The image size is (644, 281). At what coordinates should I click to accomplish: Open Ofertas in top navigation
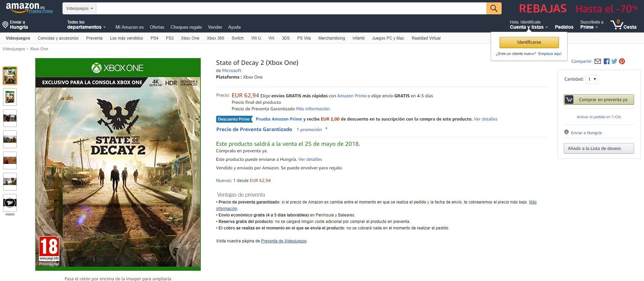pyautogui.click(x=157, y=27)
